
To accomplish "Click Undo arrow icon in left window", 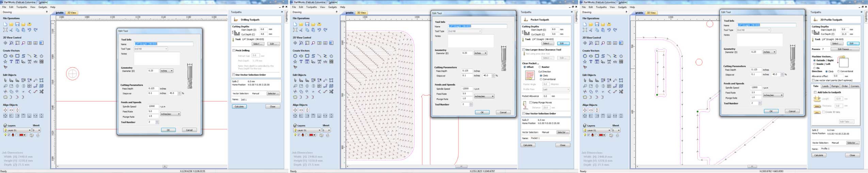I will (29, 30).
